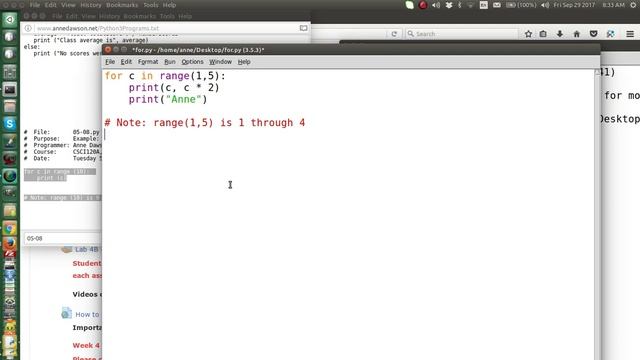This screenshot has width=640, height=360.
Task: Click the History menu in top panel
Action: click(91, 5)
